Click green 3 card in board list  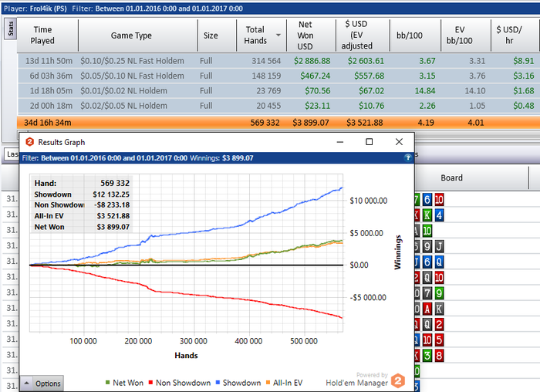coord(427,356)
